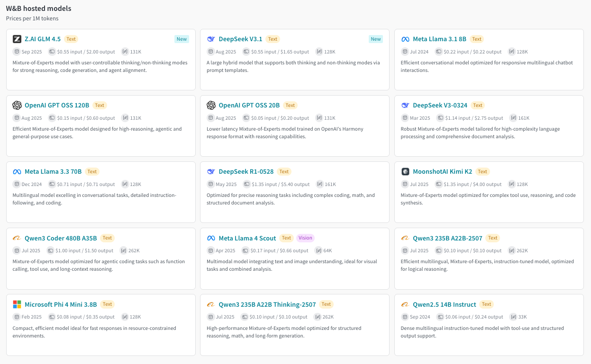591x364 pixels.
Task: Click the MoonshotAI Kimi K2 logo icon
Action: 405,172
